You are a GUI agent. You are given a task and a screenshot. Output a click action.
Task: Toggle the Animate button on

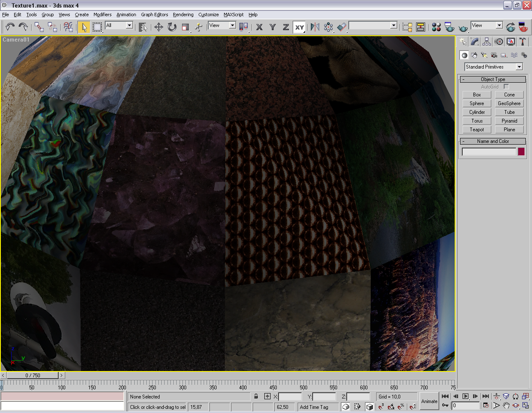click(429, 401)
